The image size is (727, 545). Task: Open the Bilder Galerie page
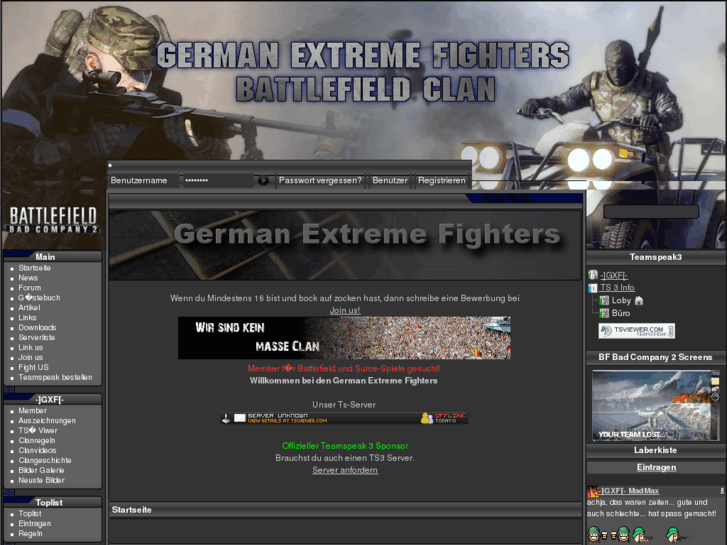pos(41,470)
